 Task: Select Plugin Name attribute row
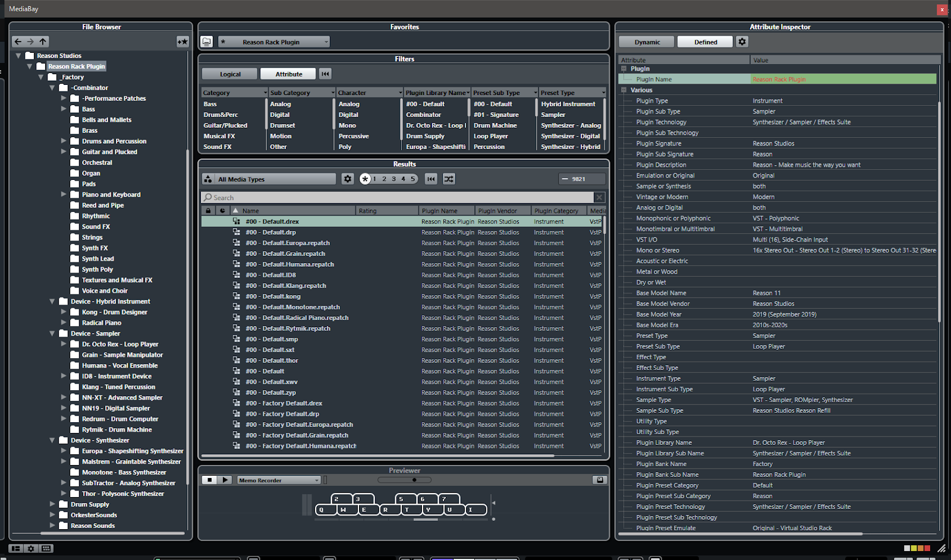point(777,80)
